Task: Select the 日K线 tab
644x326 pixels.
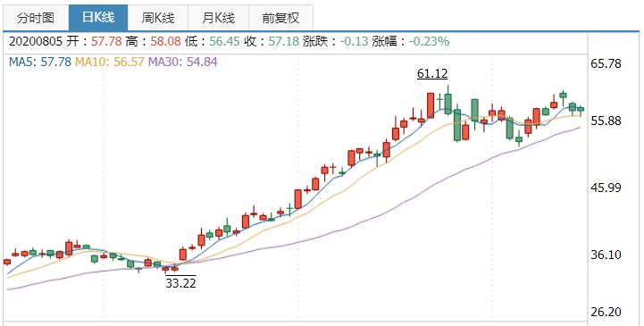Action: [x=98, y=18]
